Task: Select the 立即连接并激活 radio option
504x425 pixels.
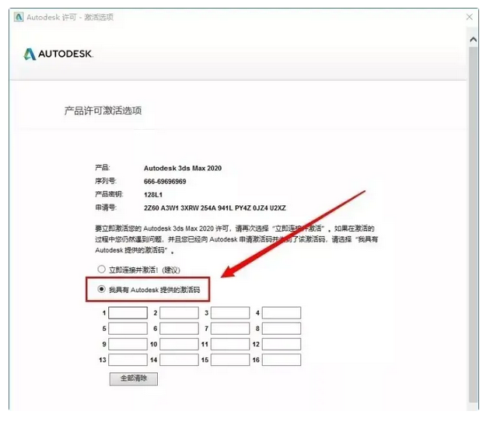Action: (x=102, y=269)
